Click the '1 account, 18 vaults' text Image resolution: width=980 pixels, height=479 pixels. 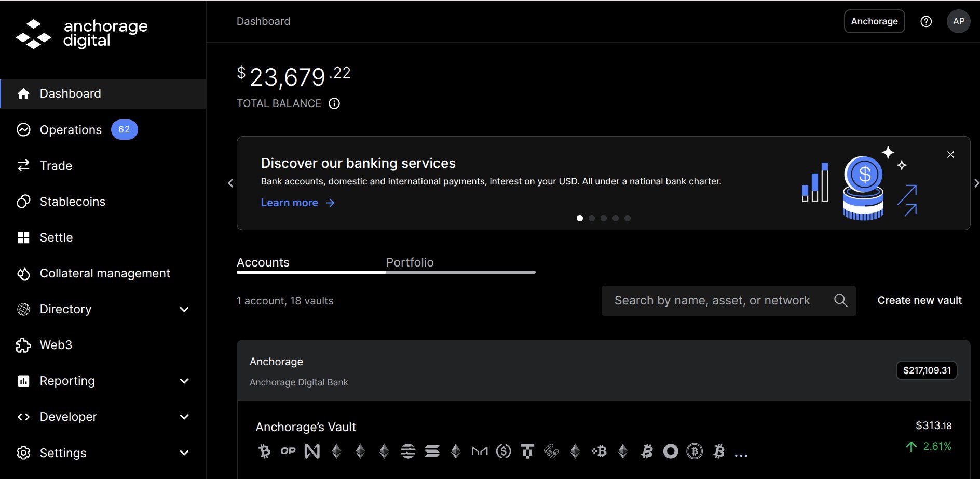(285, 301)
